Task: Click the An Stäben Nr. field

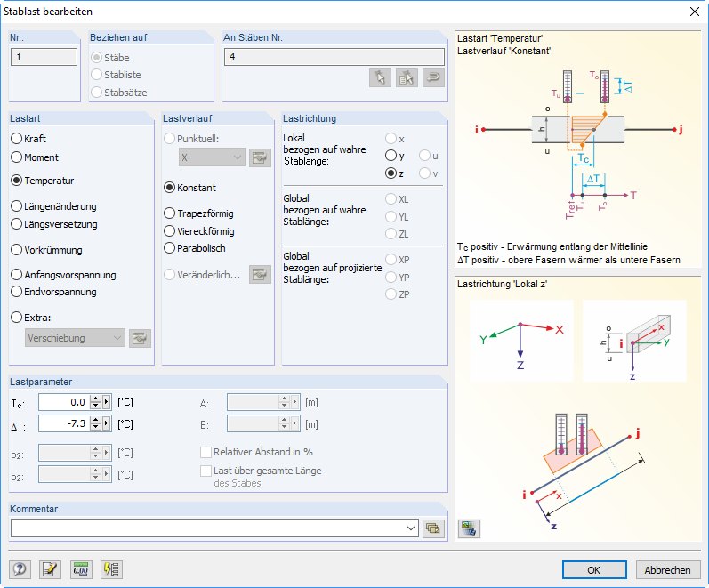Action: [334, 57]
